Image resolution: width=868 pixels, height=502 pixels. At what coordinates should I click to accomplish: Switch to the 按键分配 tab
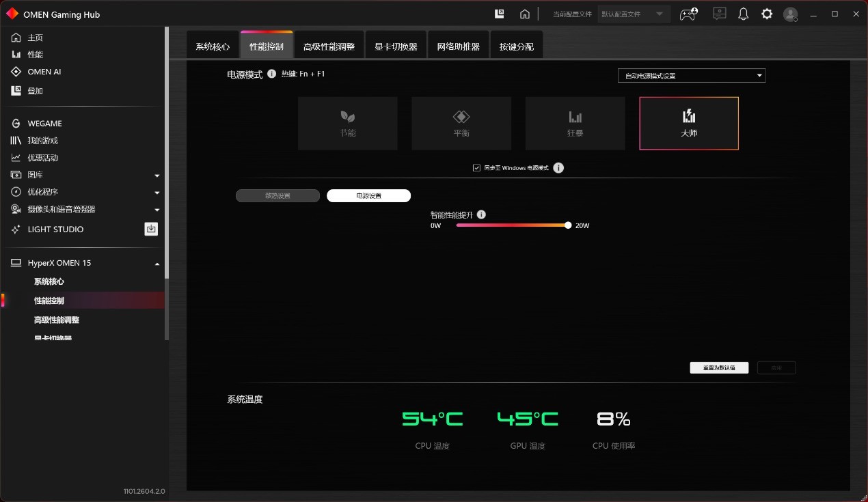(x=517, y=46)
